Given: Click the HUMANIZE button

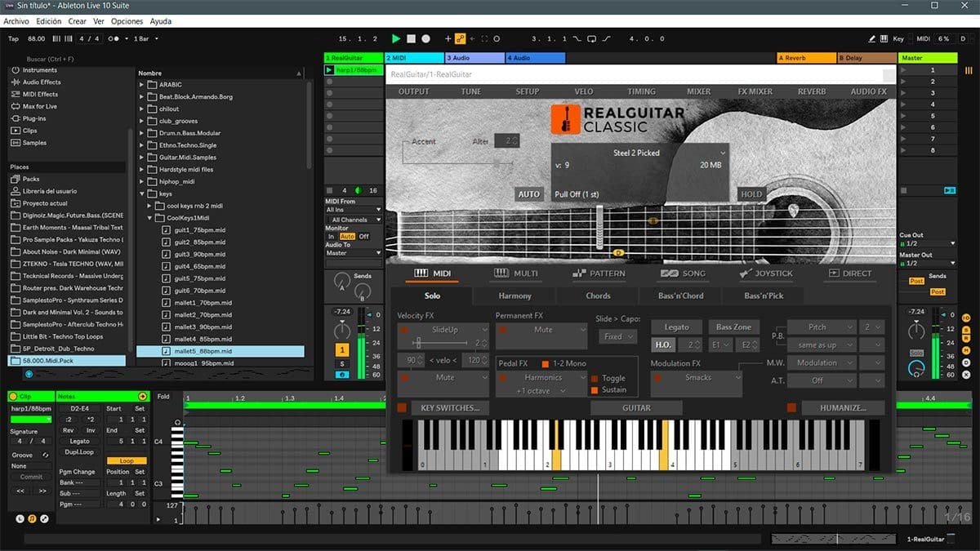Looking at the screenshot, I should (844, 407).
